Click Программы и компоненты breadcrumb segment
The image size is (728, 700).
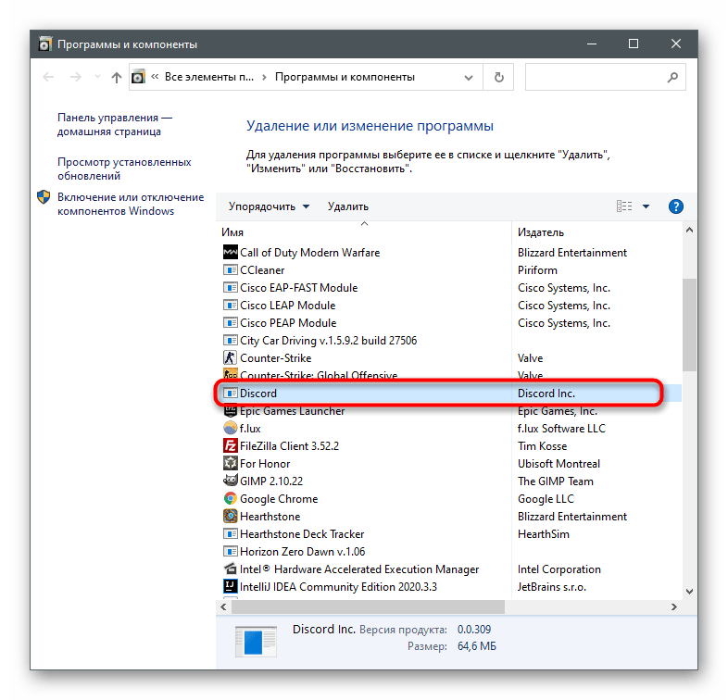point(345,77)
